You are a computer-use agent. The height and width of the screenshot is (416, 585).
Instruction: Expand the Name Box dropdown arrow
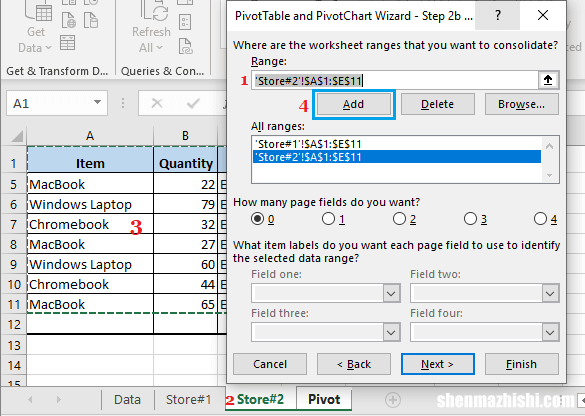tap(98, 102)
